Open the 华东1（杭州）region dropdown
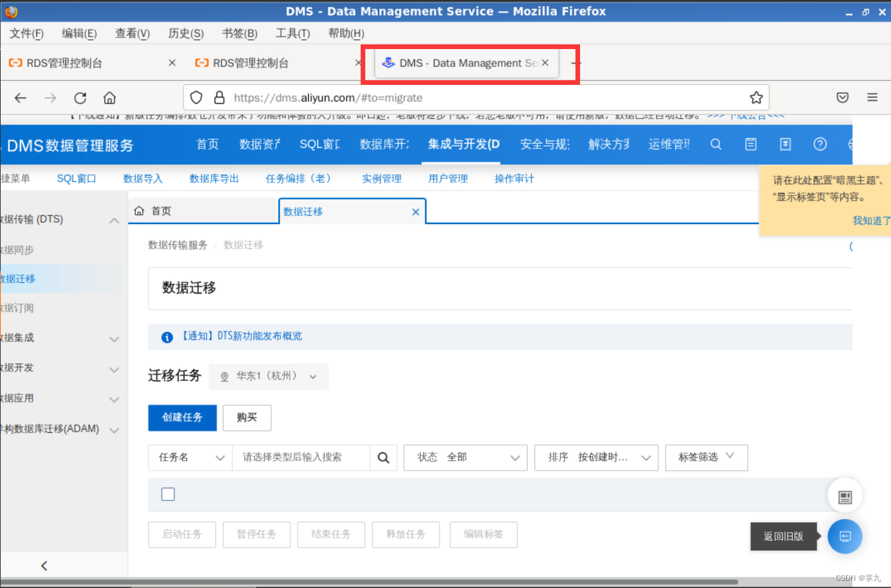 point(268,376)
